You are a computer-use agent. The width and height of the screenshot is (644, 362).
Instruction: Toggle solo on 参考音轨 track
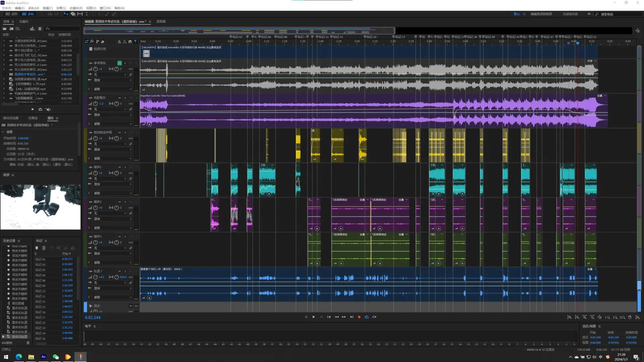point(125,63)
